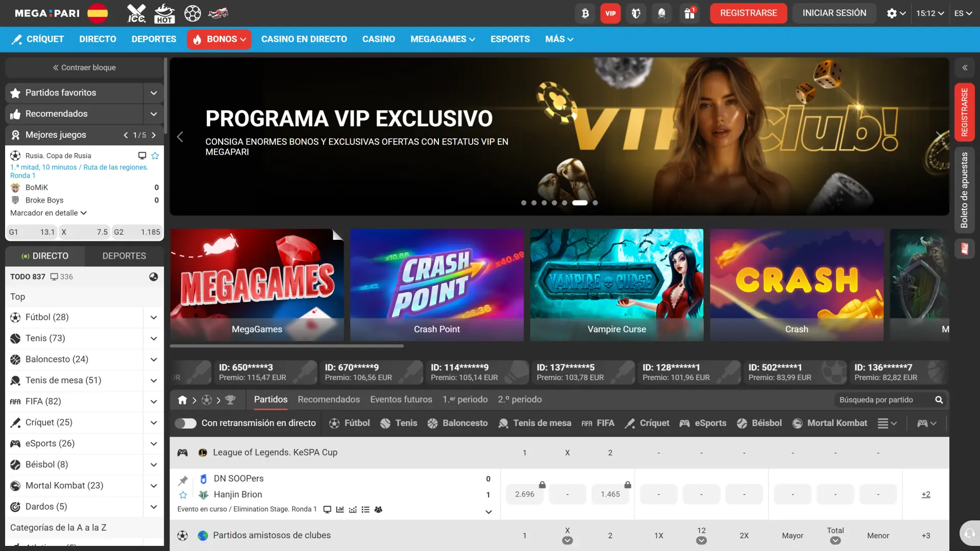980x551 pixels.
Task: Click the globe icon next to TODO 837
Action: 154,277
